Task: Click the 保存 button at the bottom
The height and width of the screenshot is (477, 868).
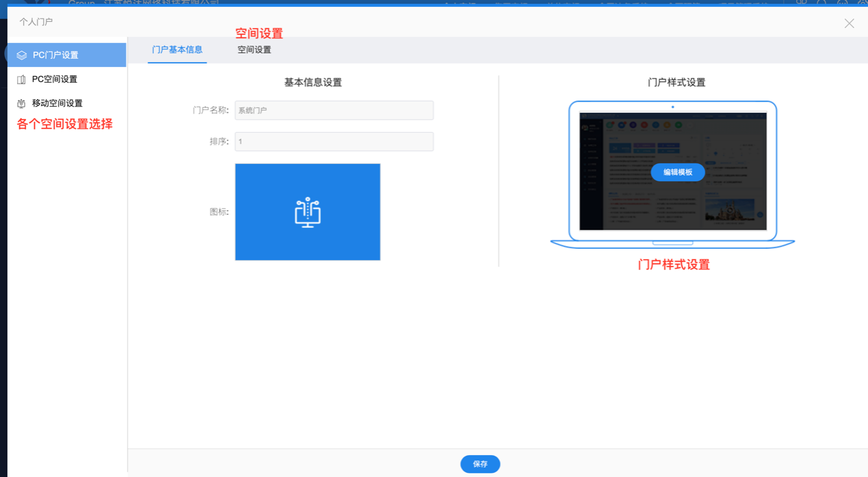Action: (479, 463)
